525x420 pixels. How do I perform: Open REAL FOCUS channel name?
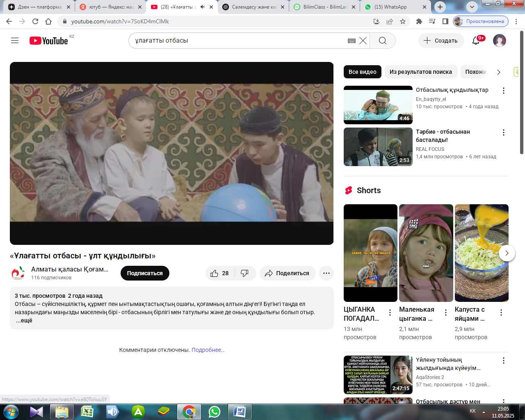(x=430, y=149)
